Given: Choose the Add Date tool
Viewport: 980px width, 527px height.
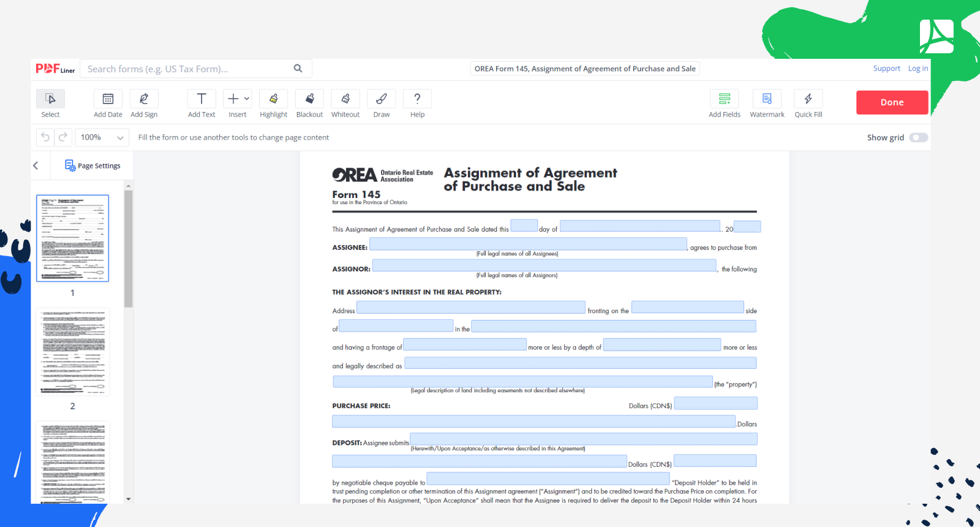Looking at the screenshot, I should [x=108, y=104].
